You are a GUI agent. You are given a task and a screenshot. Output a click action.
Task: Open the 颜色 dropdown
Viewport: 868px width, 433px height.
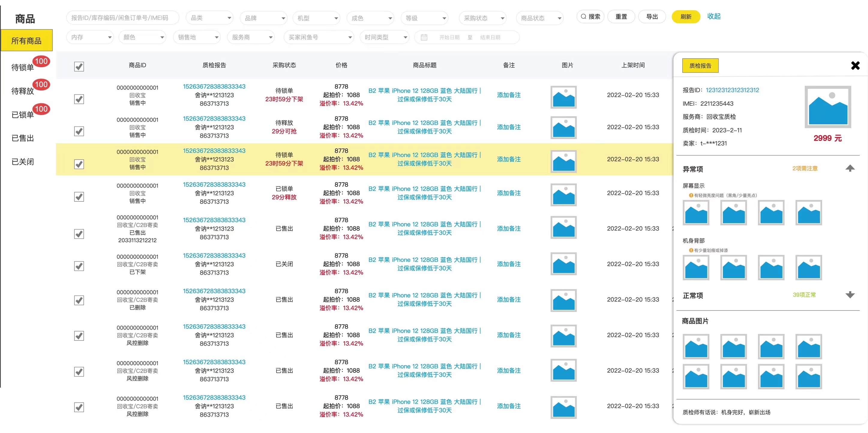[143, 37]
